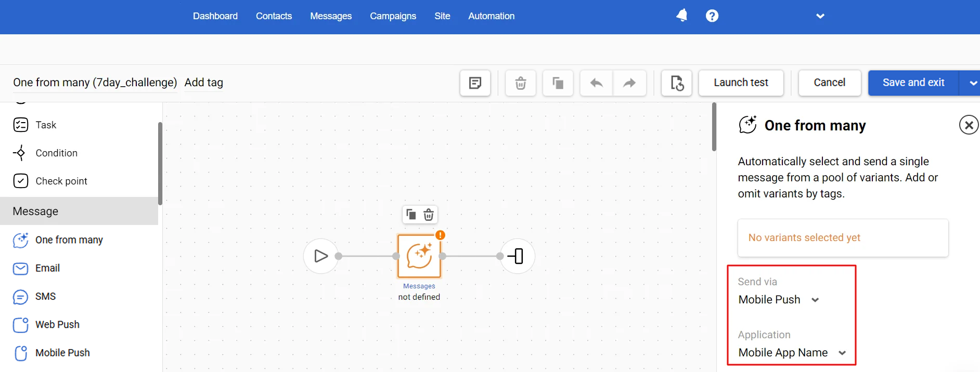Select the SMS block icon
Screen dimensions: 980x372
click(20, 297)
